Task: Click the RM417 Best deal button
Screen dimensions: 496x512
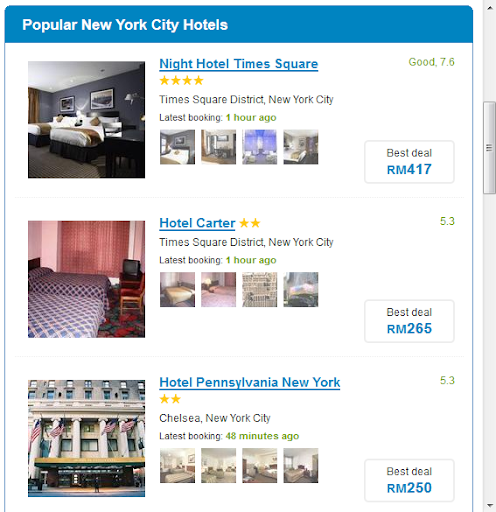Action: [x=409, y=162]
